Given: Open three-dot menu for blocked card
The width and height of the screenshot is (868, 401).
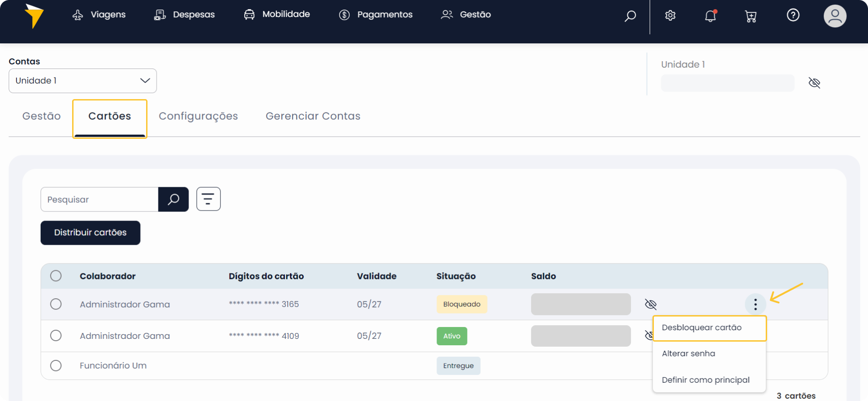Looking at the screenshot, I should coord(755,304).
